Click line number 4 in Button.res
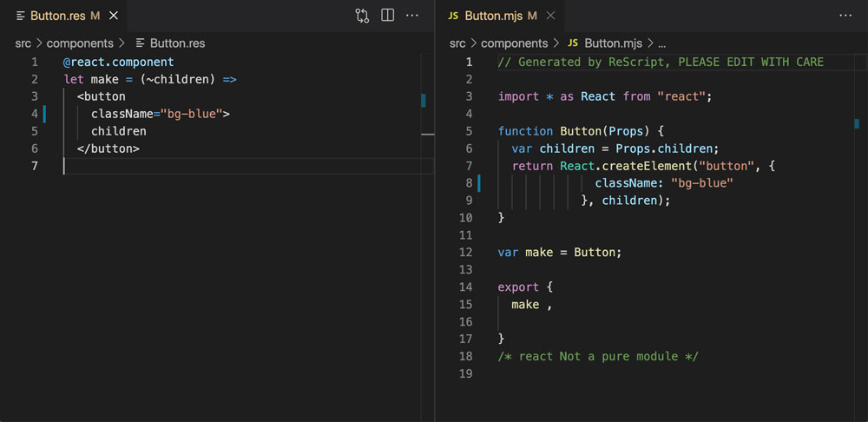This screenshot has width=868, height=422. [34, 114]
